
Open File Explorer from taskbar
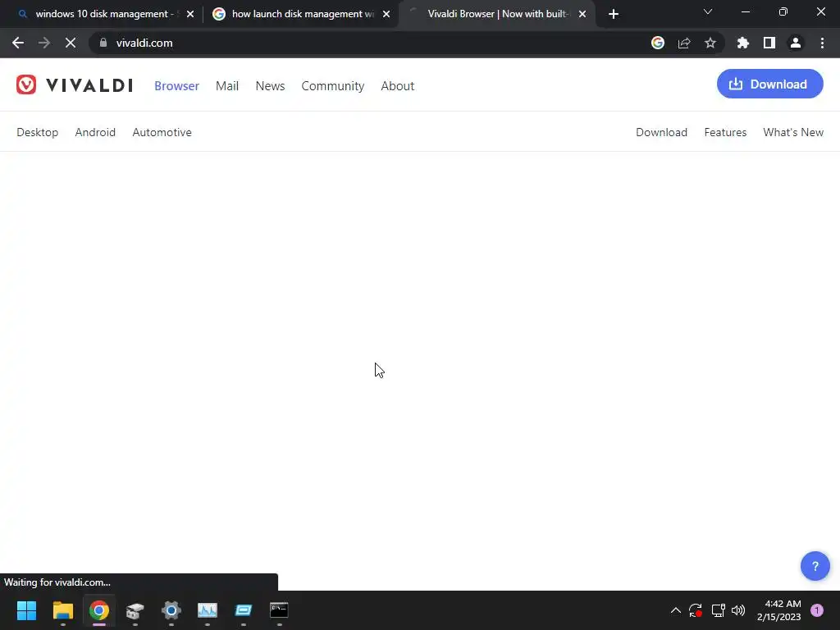(63, 610)
